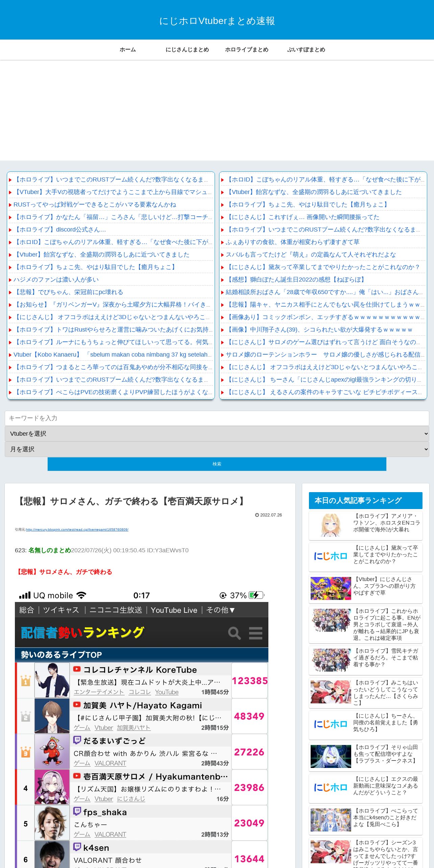Click the ニコニコ生放送 tab in embedded image
This screenshot has height=868, width=434.
[116, 610]
